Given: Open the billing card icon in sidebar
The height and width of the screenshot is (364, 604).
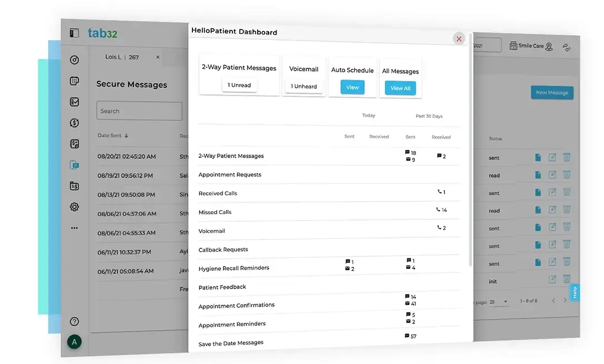Looking at the screenshot, I should click(x=75, y=186).
